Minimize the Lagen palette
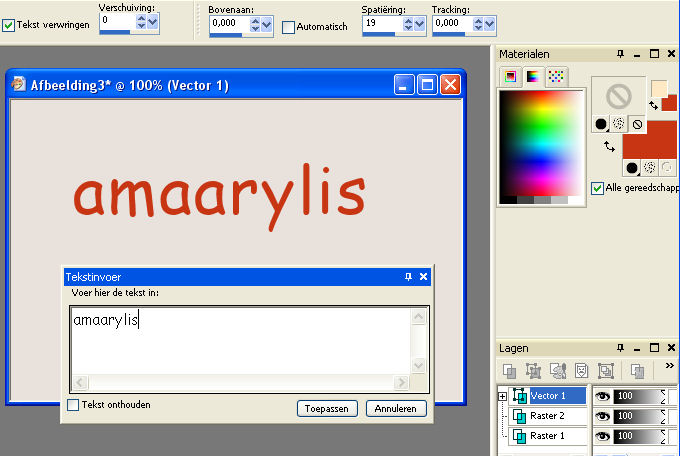680x456 pixels. point(637,348)
